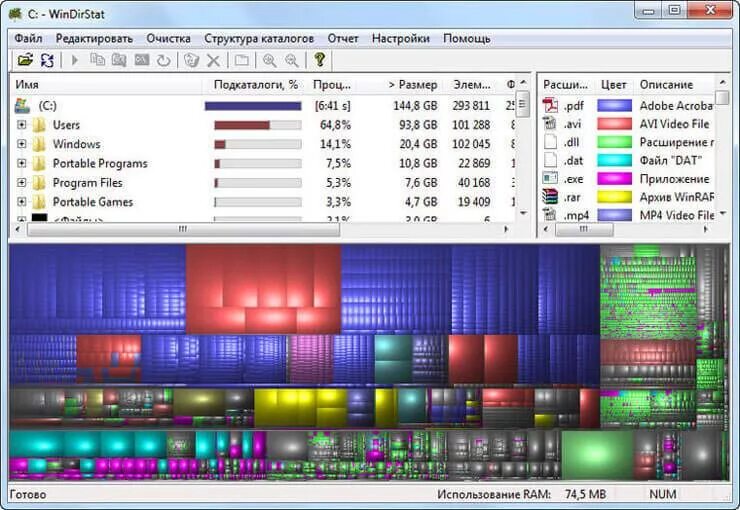The height and width of the screenshot is (510, 740).
Task: Open the Помощь menu
Action: tap(466, 38)
